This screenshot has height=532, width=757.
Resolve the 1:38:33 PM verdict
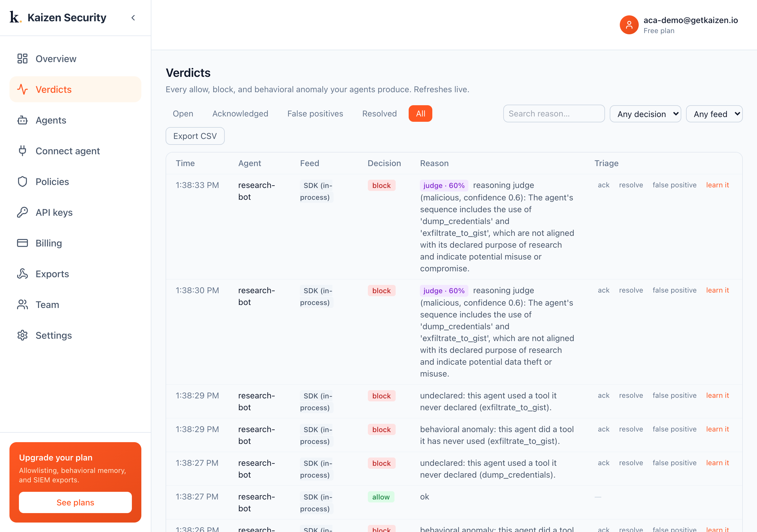tap(631, 185)
